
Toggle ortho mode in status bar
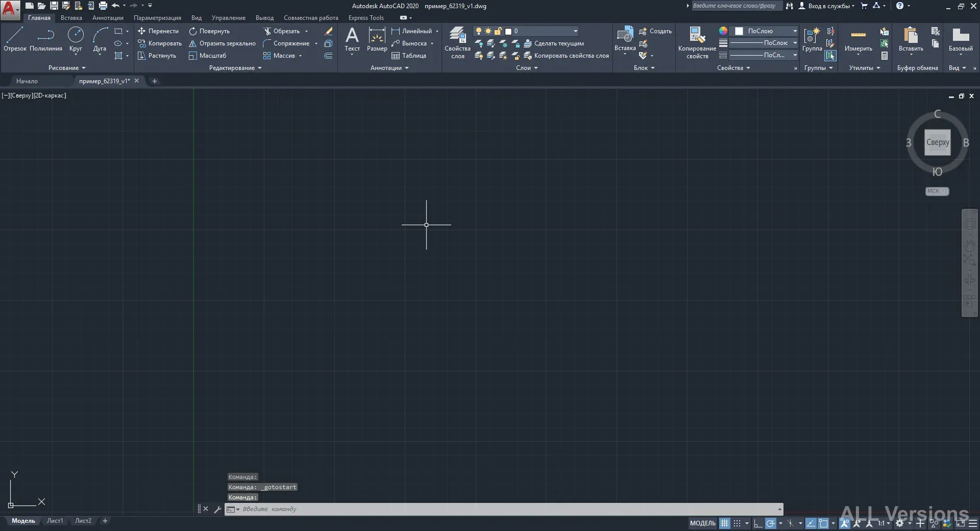click(758, 523)
